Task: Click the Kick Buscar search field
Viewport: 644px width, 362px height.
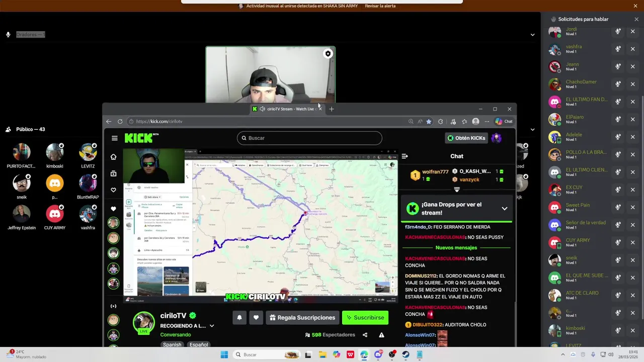Action: click(309, 138)
